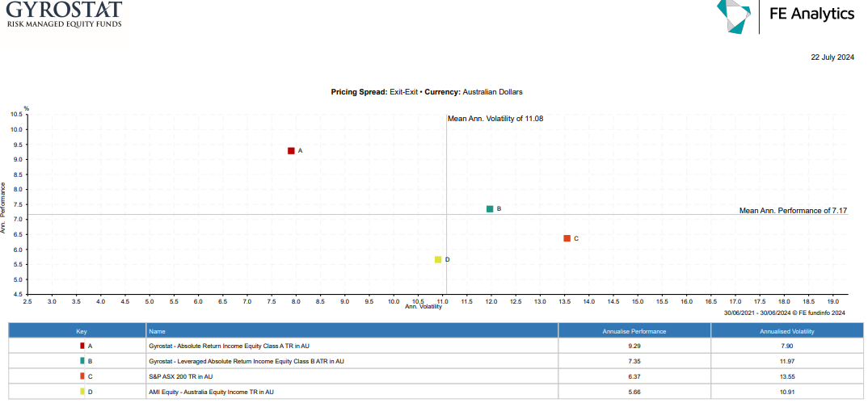This screenshot has width=868, height=403.
Task: Select the orange data point C on chart
Action: [x=567, y=238]
